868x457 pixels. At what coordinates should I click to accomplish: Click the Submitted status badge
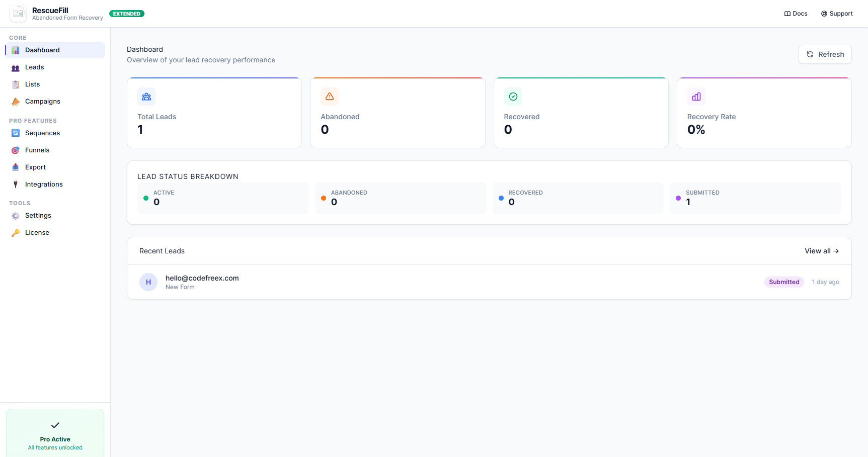(x=784, y=282)
